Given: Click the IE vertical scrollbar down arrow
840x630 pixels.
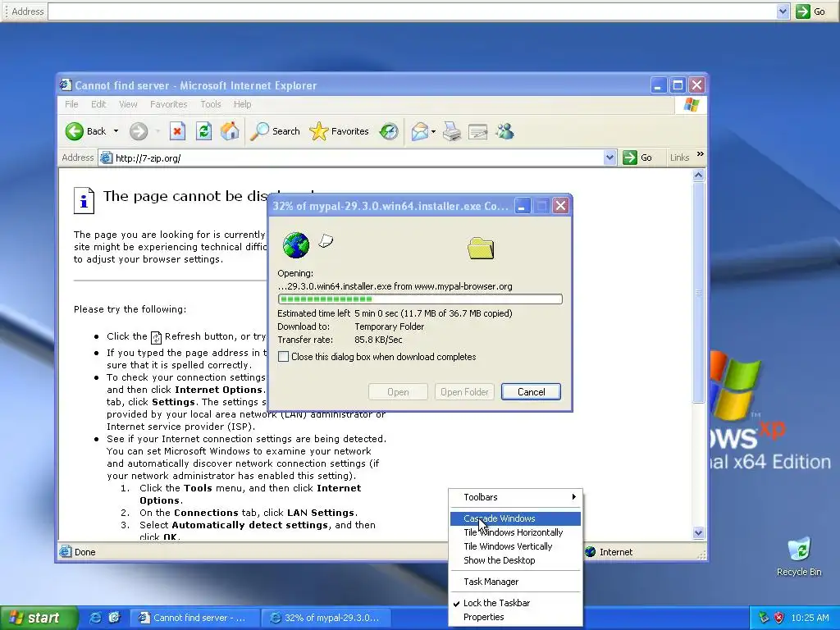Looking at the screenshot, I should 698,532.
